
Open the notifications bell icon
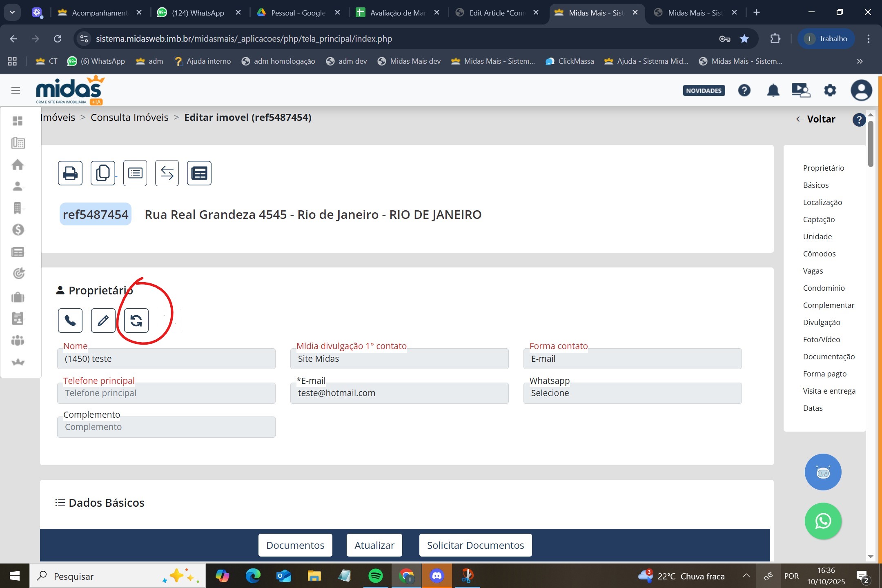click(773, 90)
